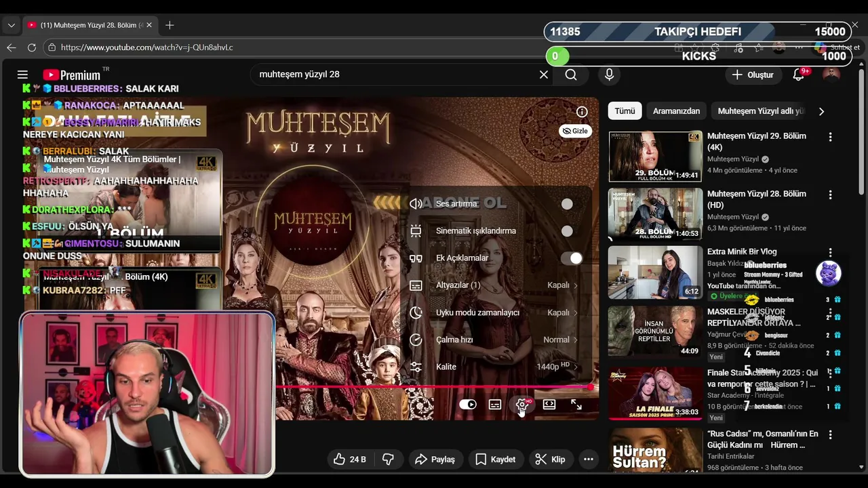
Task: Open Extra Minik Bir Vlog thumbnail
Action: point(655,272)
